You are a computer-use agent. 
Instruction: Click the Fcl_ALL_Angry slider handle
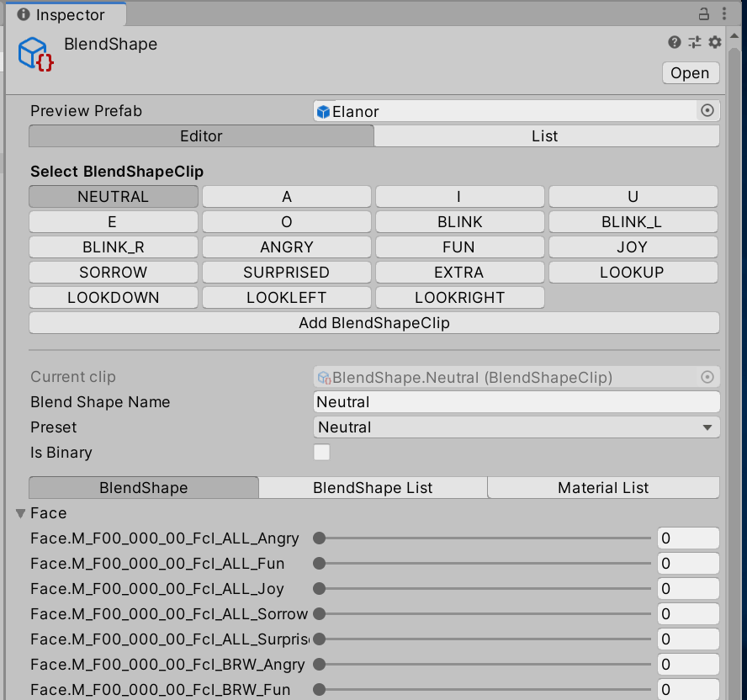(x=319, y=538)
